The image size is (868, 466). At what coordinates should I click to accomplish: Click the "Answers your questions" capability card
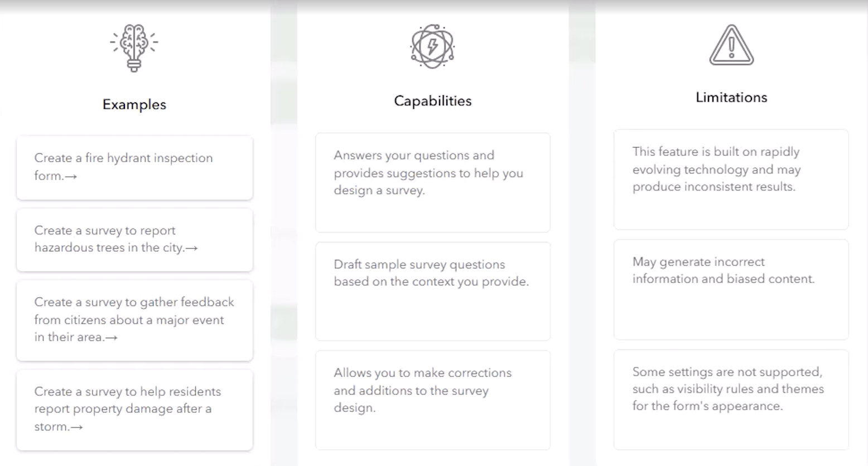[x=433, y=182]
